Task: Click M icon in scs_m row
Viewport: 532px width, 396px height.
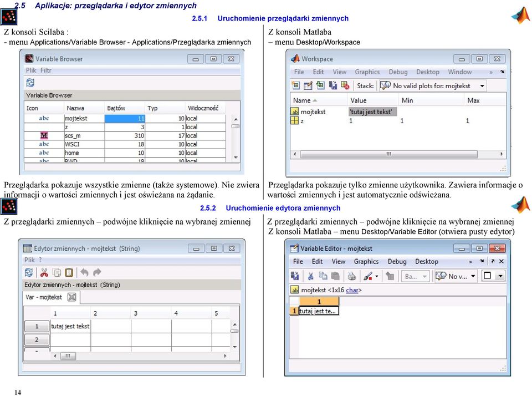Action: click(x=44, y=135)
